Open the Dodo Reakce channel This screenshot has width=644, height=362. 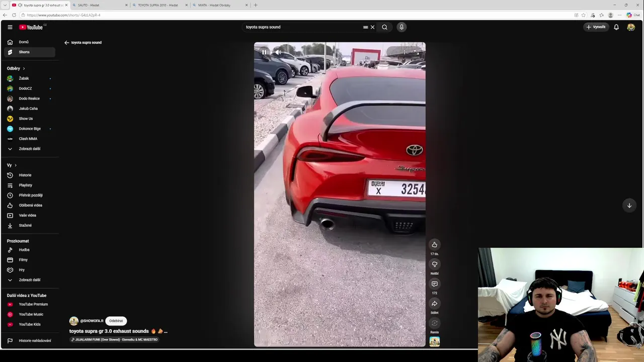[30, 99]
